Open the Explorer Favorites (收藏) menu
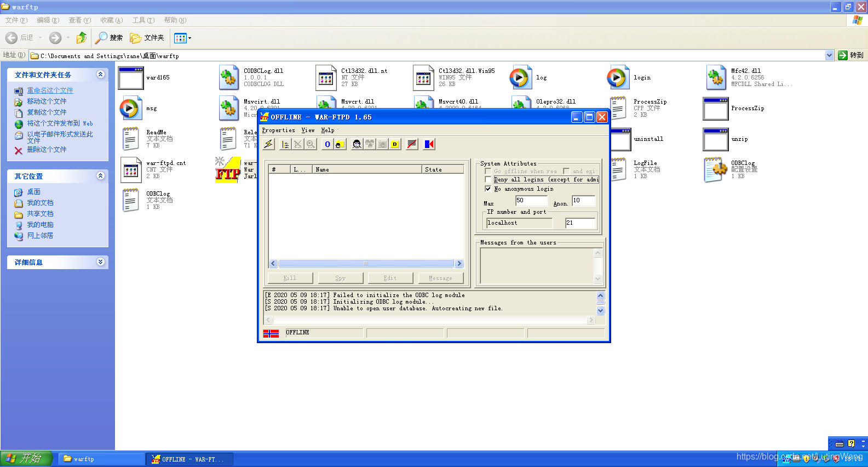This screenshot has width=868, height=467. [111, 20]
